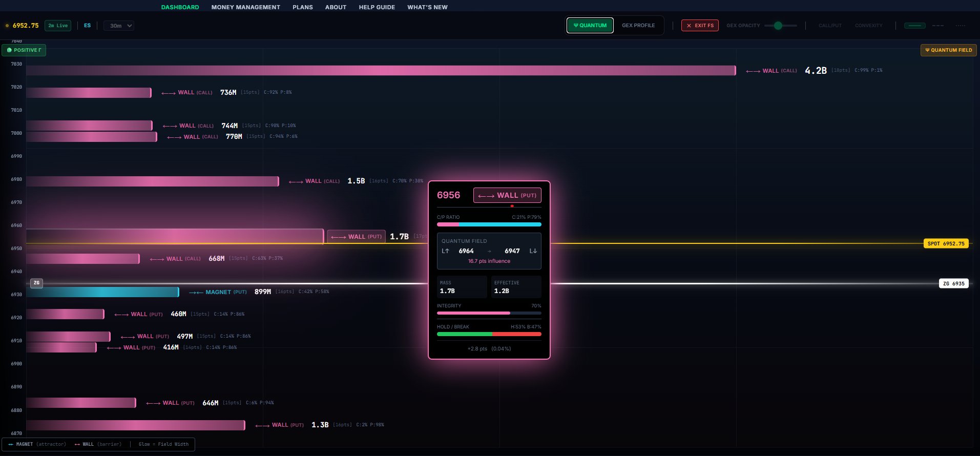Open the 30m timeframe dropdown
Image resolution: width=980 pixels, height=456 pixels.
coord(119,26)
